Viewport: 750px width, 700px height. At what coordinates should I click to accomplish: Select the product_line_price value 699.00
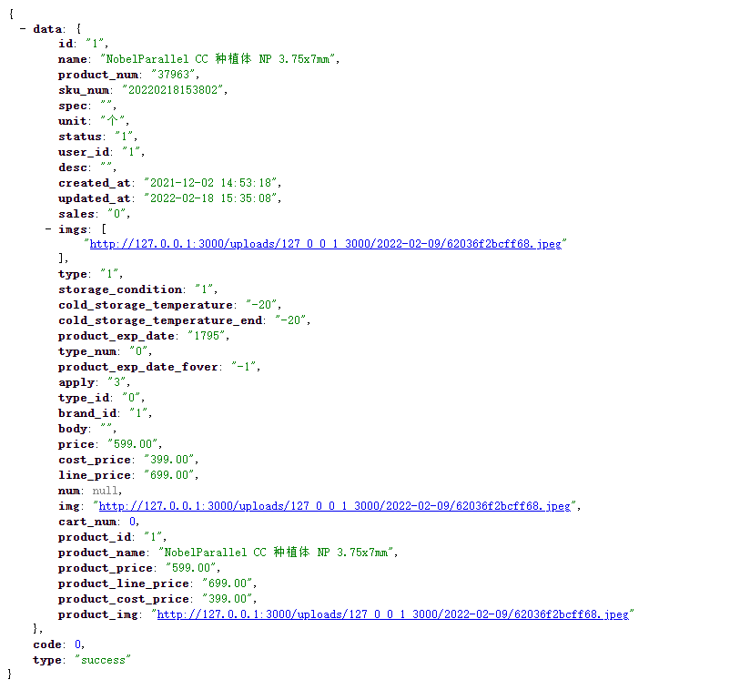pyautogui.click(x=228, y=583)
